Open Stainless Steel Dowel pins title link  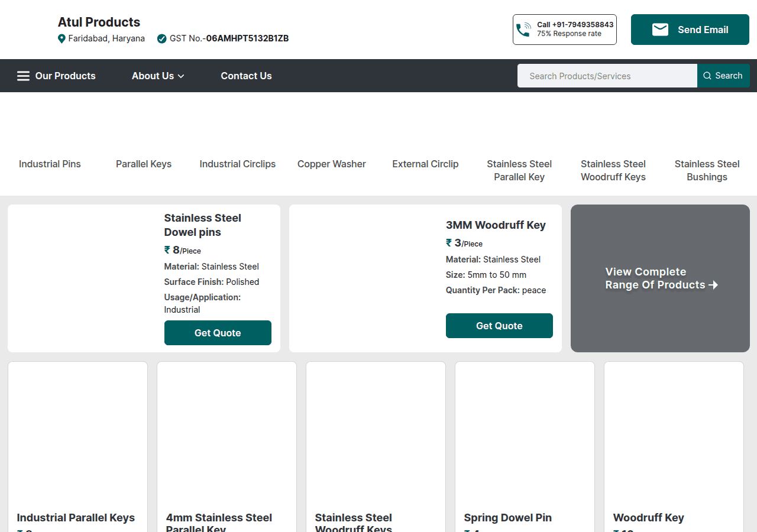[202, 225]
